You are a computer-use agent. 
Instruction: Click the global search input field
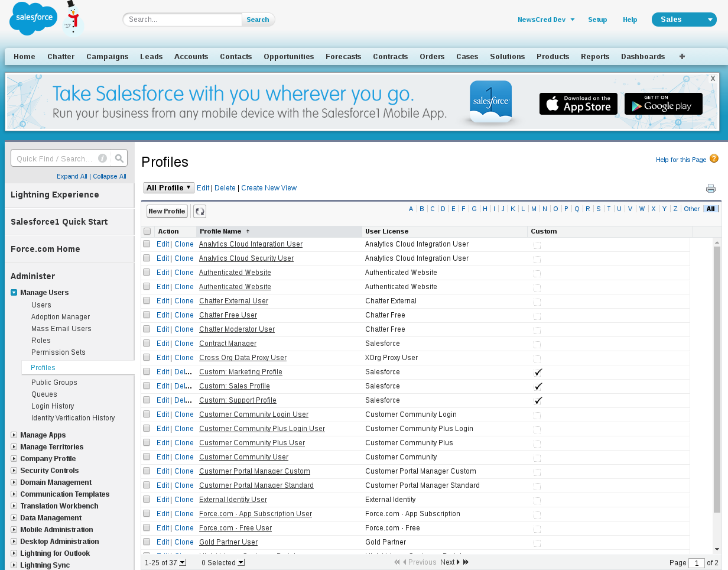(183, 20)
